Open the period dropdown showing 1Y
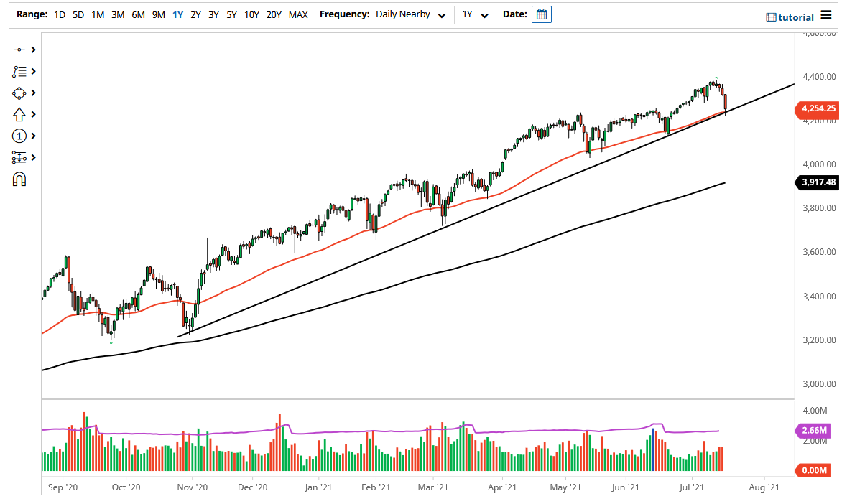 474,14
